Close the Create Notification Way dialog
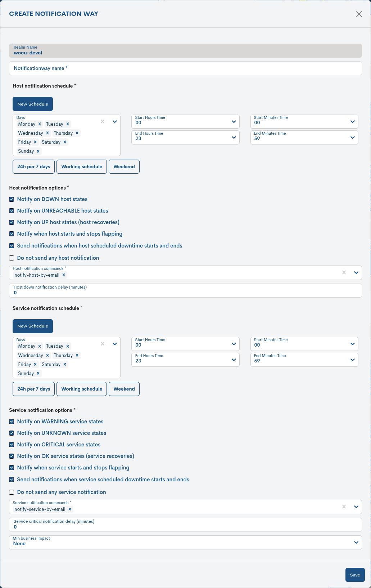 [x=359, y=14]
